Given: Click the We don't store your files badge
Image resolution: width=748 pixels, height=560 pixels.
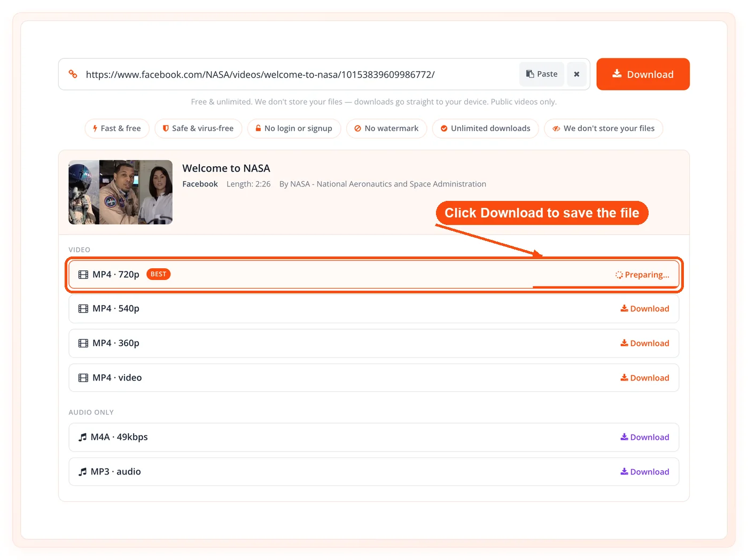Looking at the screenshot, I should pyautogui.click(x=603, y=128).
